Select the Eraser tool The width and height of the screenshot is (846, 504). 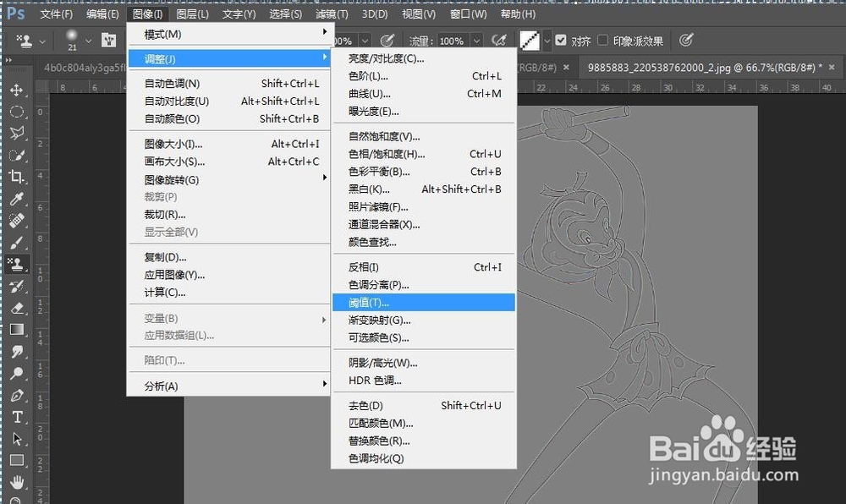17,308
